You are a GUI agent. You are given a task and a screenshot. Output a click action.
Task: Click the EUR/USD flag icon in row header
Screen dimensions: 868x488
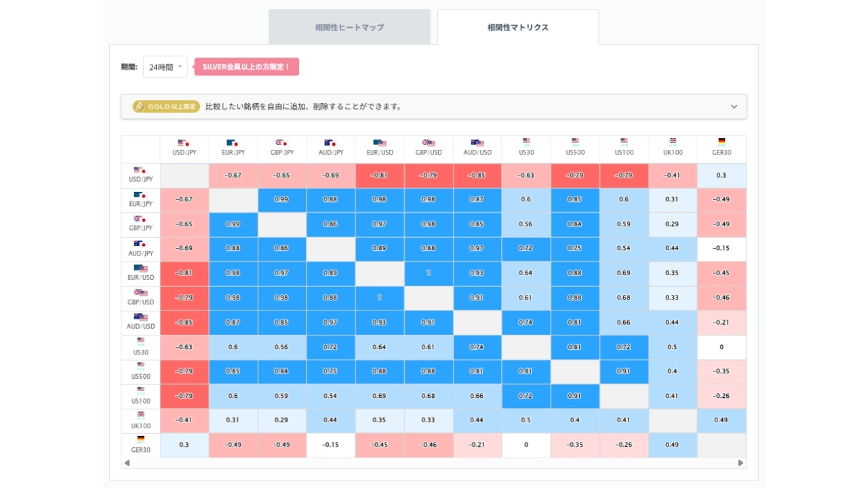click(x=140, y=268)
